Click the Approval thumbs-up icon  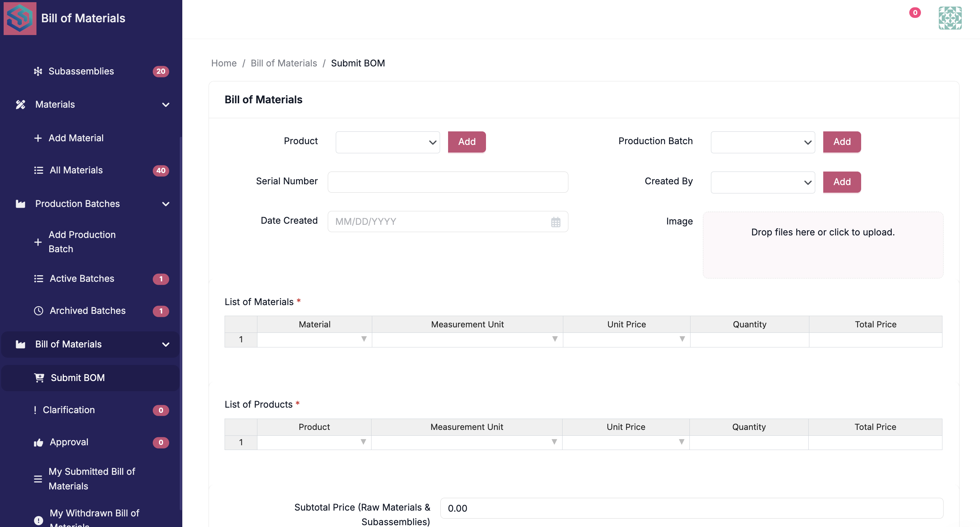pos(38,442)
